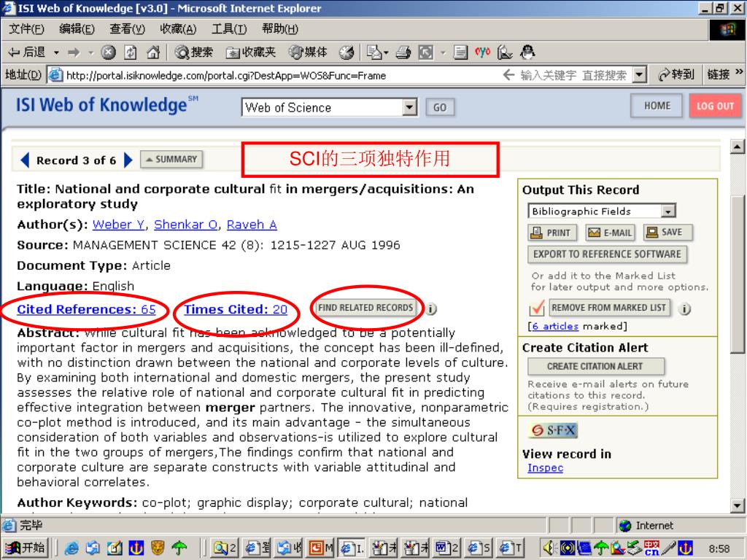Open author link Shenkar O
Screen dimensions: 747x560
186,225
